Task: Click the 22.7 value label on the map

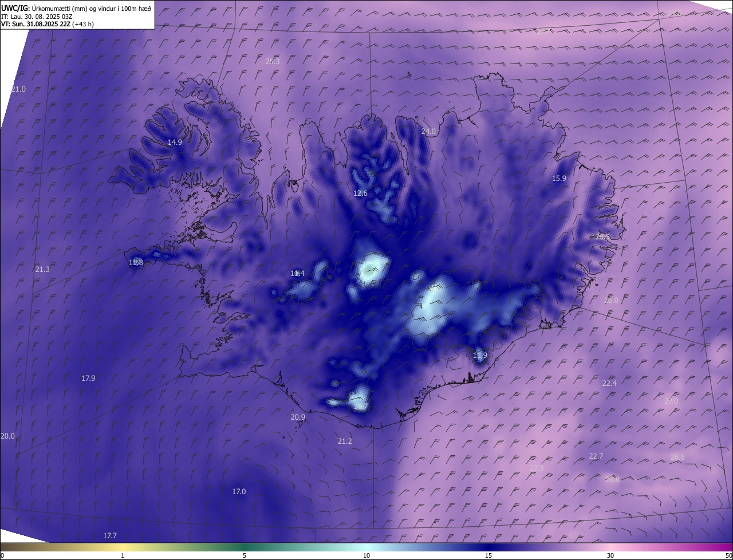Action: point(596,456)
